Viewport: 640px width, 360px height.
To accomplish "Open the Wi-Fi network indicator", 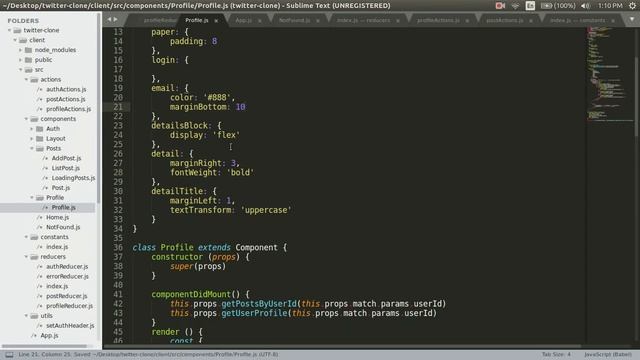I will point(515,6).
